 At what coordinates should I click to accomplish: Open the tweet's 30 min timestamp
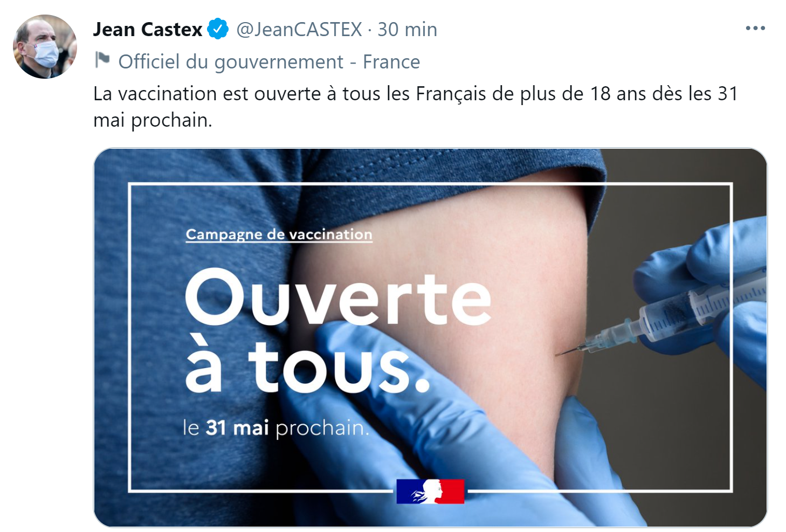click(x=407, y=30)
